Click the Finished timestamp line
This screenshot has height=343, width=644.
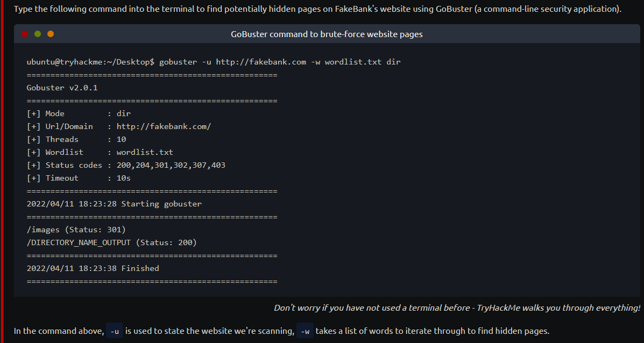tap(93, 268)
